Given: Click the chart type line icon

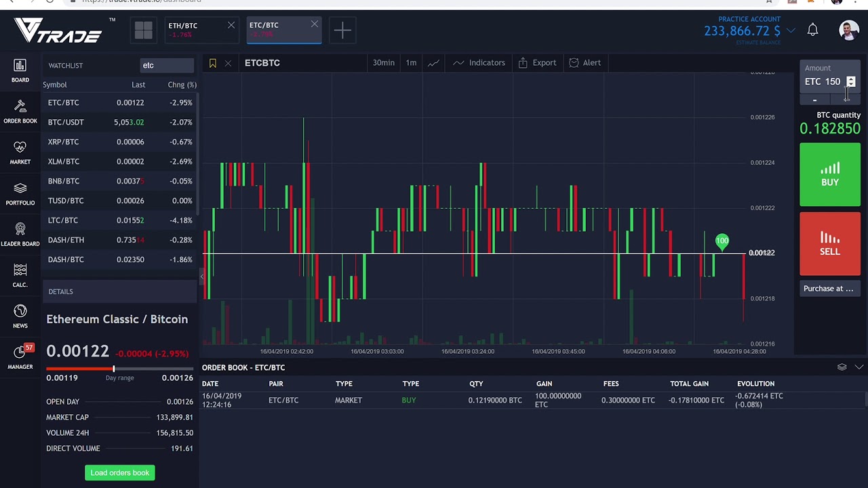Looking at the screenshot, I should [x=433, y=63].
